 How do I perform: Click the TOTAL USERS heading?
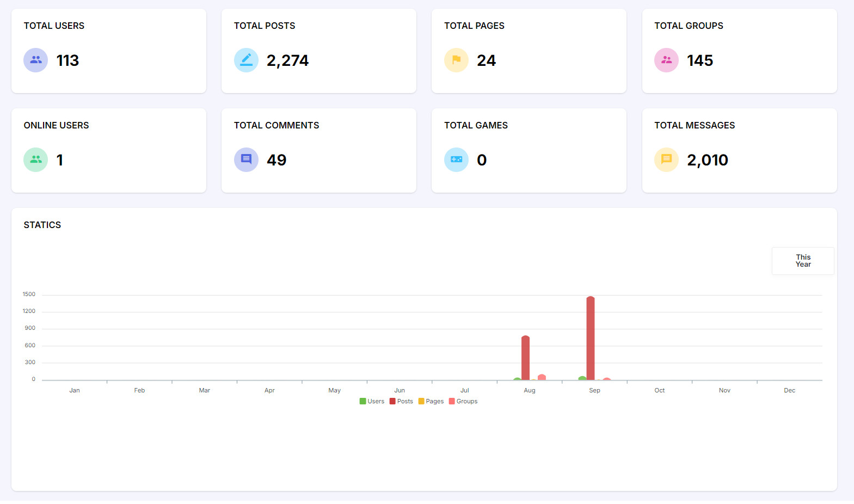pos(54,26)
